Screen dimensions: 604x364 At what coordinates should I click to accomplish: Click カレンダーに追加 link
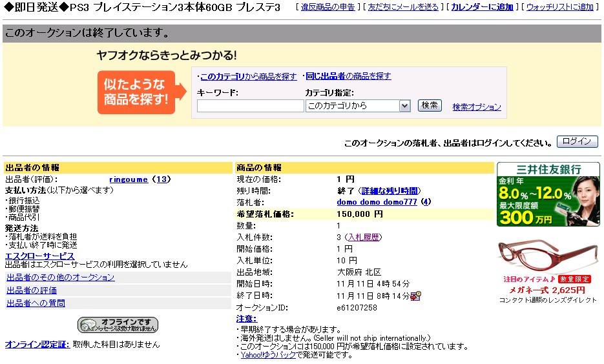pos(483,7)
